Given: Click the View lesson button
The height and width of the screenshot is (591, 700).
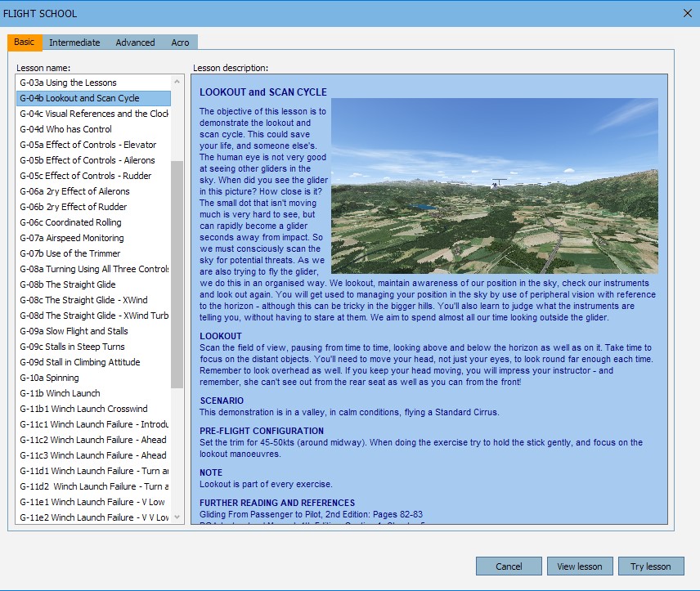Looking at the screenshot, I should 580,566.
